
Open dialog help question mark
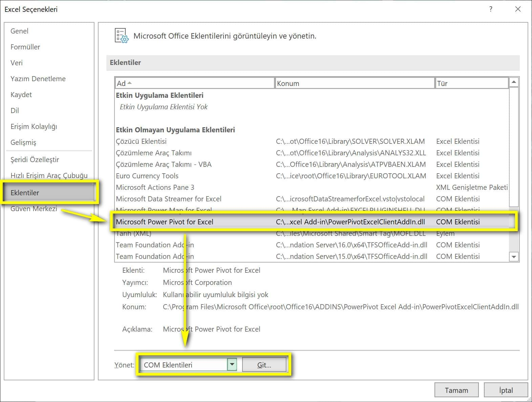(491, 9)
